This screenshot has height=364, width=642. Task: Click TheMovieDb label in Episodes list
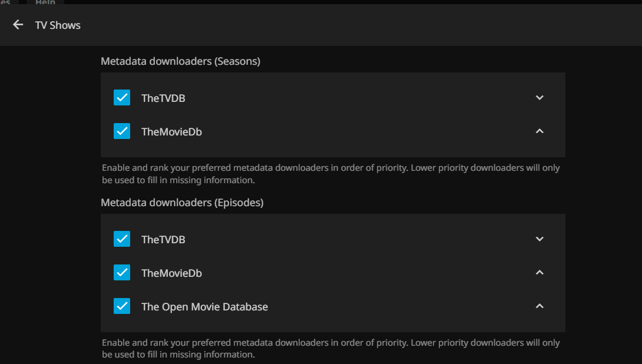(171, 273)
